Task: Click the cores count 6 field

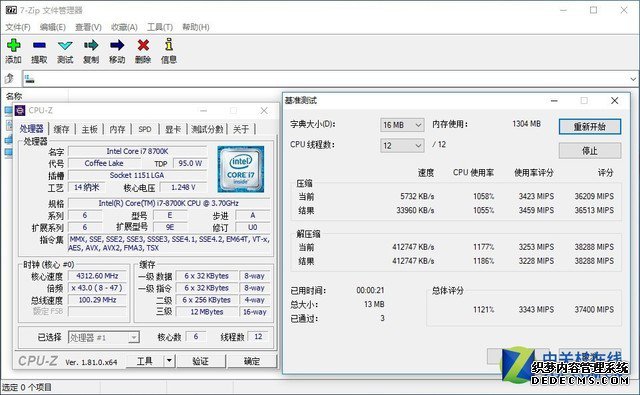Action: pyautogui.click(x=196, y=337)
